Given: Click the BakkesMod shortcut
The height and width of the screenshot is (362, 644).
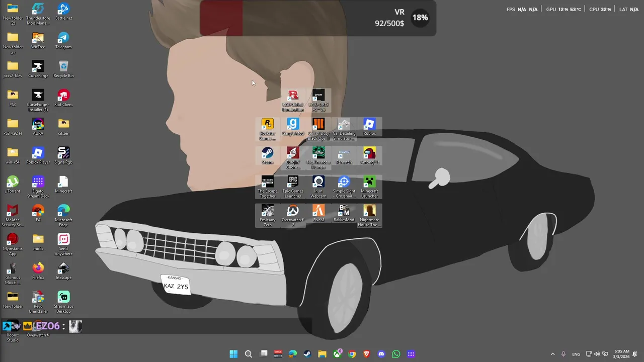Looking at the screenshot, I should point(344,214).
